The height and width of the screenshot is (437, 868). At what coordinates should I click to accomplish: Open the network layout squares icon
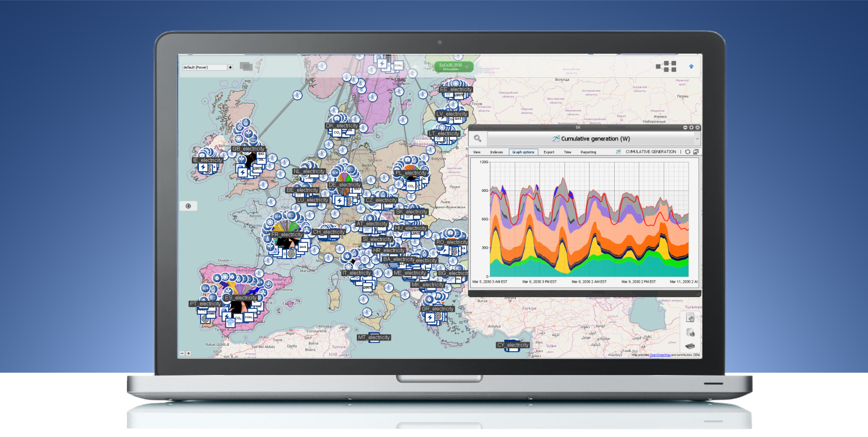click(x=666, y=66)
